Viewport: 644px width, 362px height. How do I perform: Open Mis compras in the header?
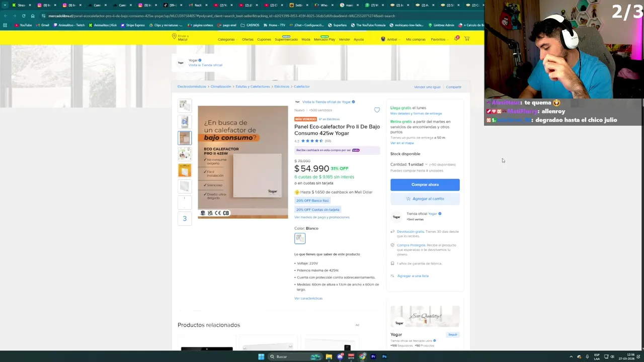(416, 39)
